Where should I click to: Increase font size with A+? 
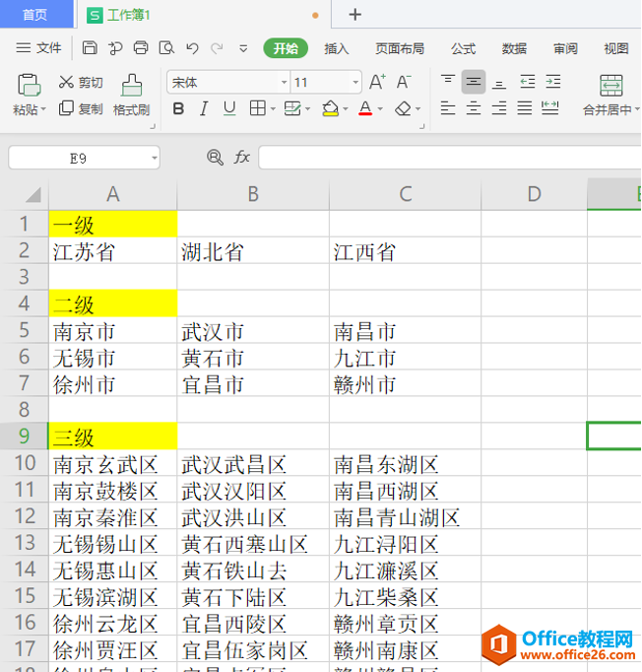point(377,82)
